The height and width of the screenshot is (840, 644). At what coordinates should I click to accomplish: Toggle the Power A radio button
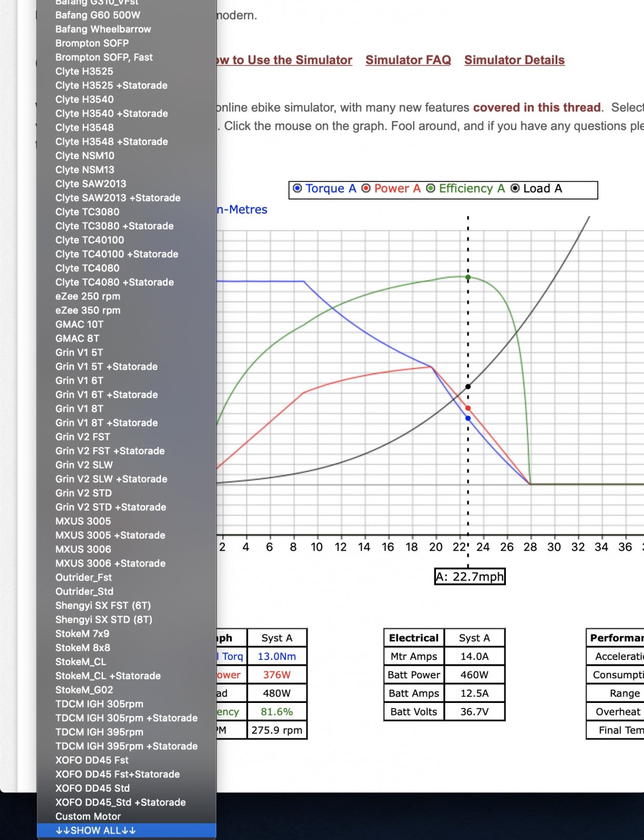(366, 188)
